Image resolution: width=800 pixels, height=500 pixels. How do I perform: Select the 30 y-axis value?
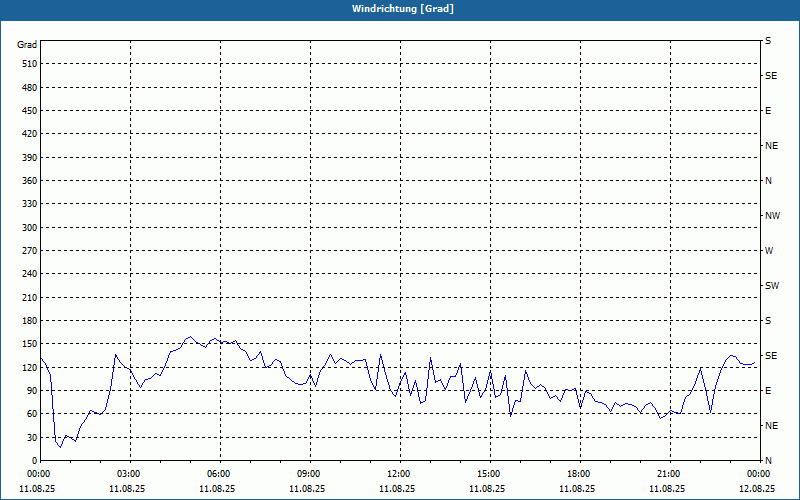[x=32, y=437]
